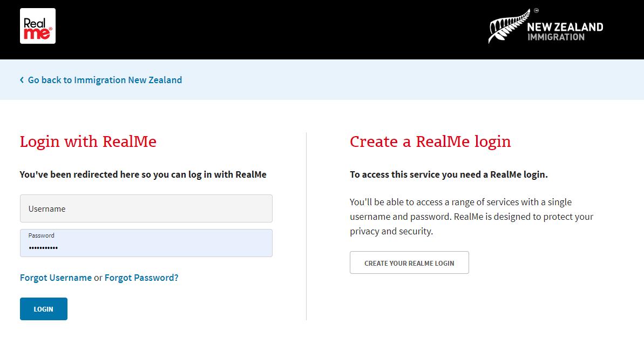Screen dimensions: 644x337
Task: Open the Forgot Username link
Action: coord(56,278)
